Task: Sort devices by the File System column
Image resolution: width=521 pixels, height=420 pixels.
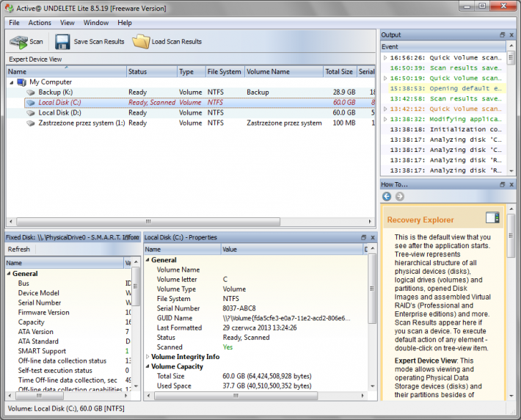Action: pos(225,72)
